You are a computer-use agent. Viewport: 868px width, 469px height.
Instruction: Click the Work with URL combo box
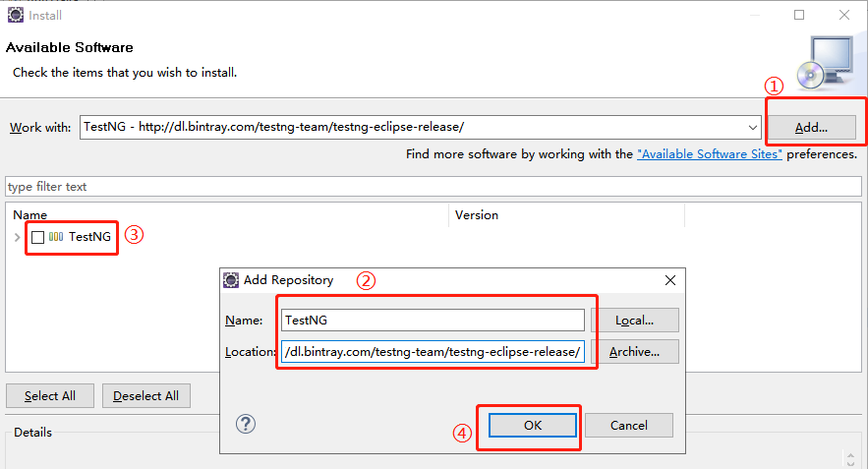pyautogui.click(x=420, y=128)
